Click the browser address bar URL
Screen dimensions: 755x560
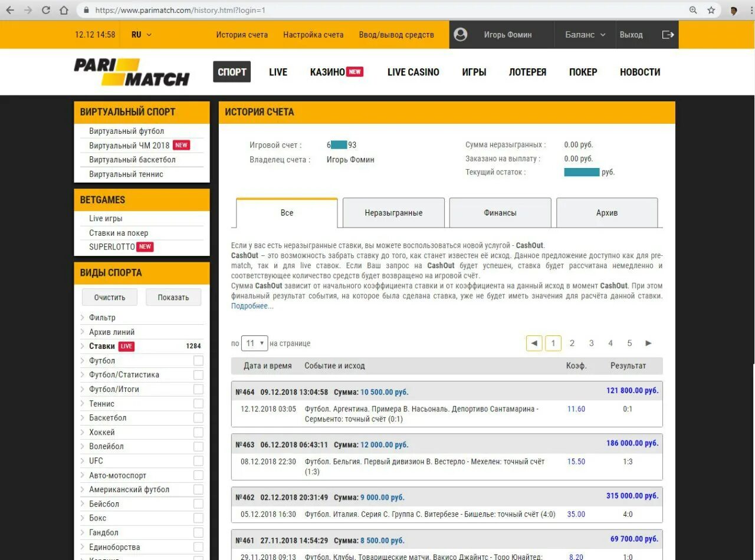tap(180, 10)
